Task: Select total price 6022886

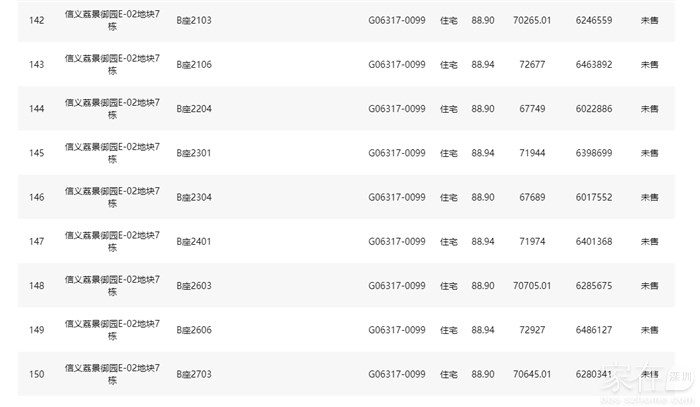Action: pos(594,109)
